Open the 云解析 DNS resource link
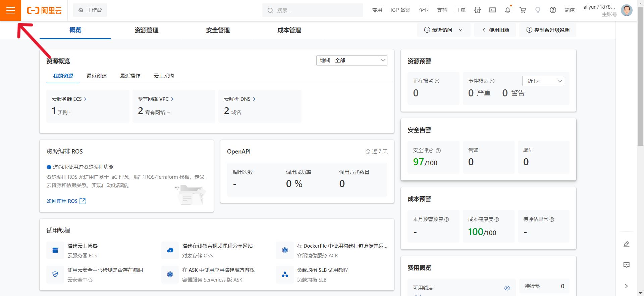The width and height of the screenshot is (644, 296). pyautogui.click(x=240, y=99)
